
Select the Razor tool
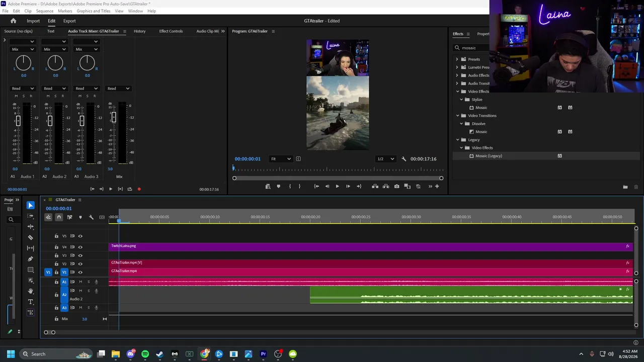31,237
